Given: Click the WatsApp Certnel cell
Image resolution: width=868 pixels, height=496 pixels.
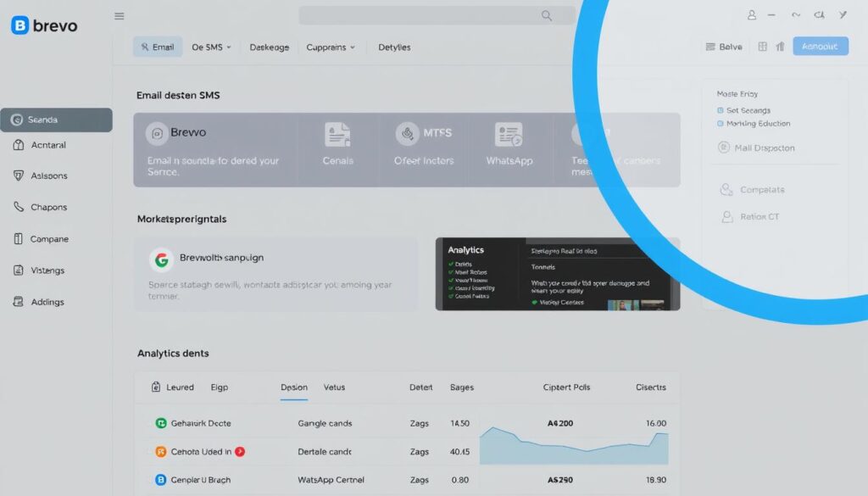Looking at the screenshot, I should 331,480.
